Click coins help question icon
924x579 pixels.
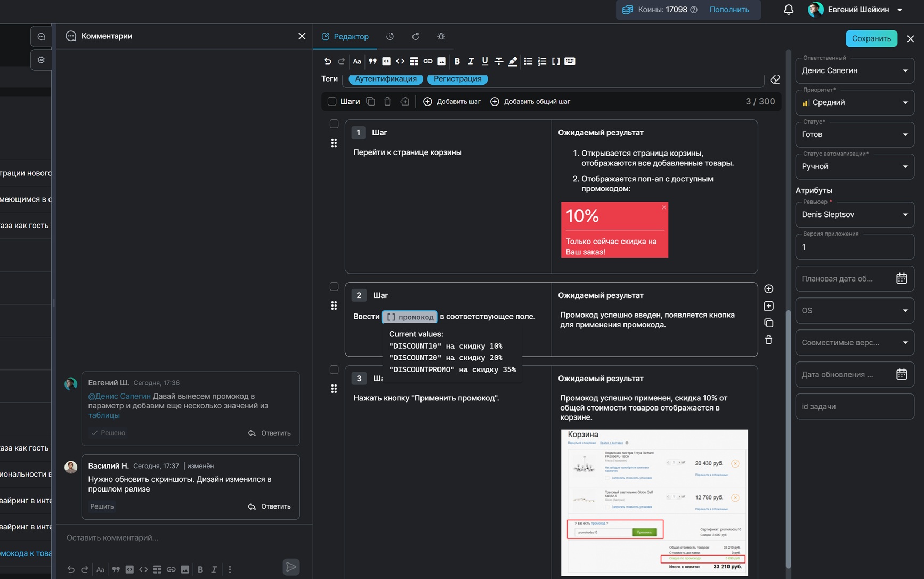click(694, 10)
